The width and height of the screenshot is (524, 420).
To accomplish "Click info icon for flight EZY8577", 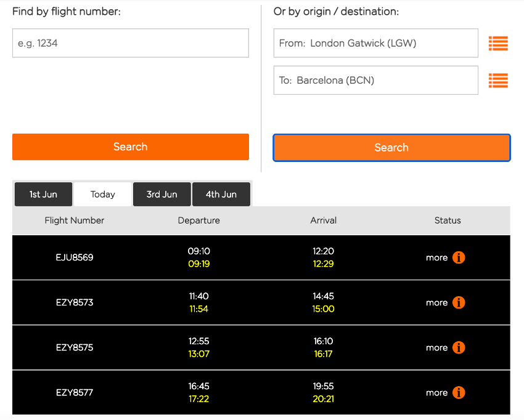I will (459, 392).
